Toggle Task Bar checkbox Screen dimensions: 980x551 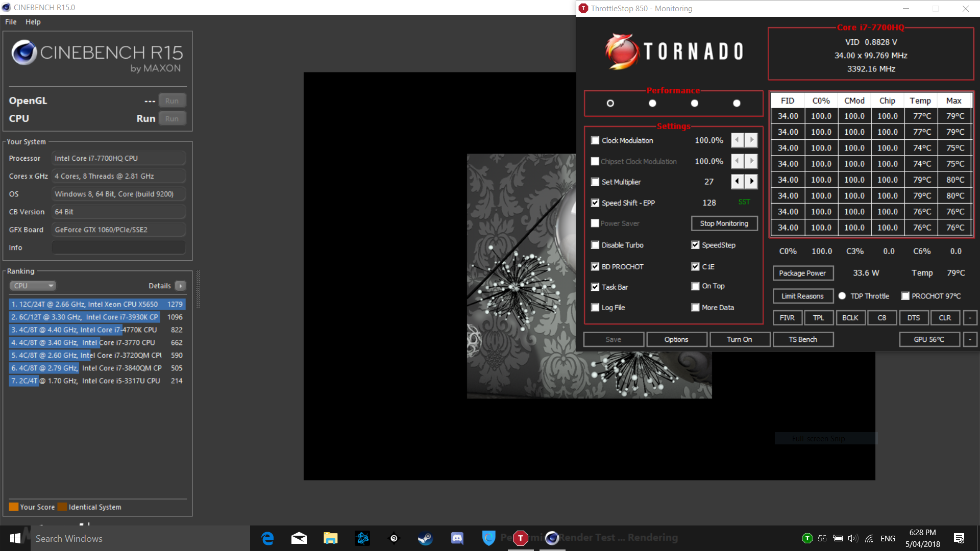(595, 287)
